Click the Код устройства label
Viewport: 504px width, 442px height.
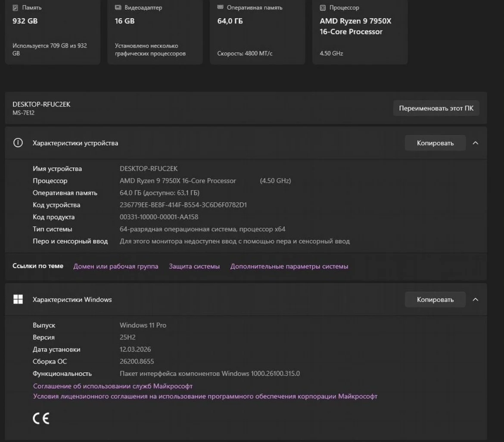point(56,205)
